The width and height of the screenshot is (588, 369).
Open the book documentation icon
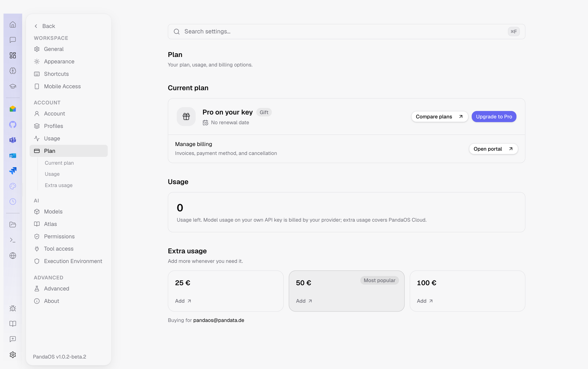(13, 324)
